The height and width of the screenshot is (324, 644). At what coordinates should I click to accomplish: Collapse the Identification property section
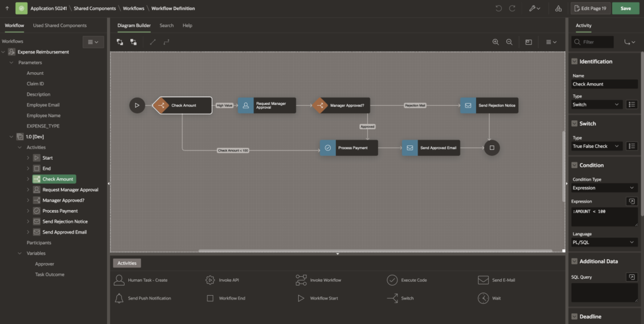[x=574, y=62]
